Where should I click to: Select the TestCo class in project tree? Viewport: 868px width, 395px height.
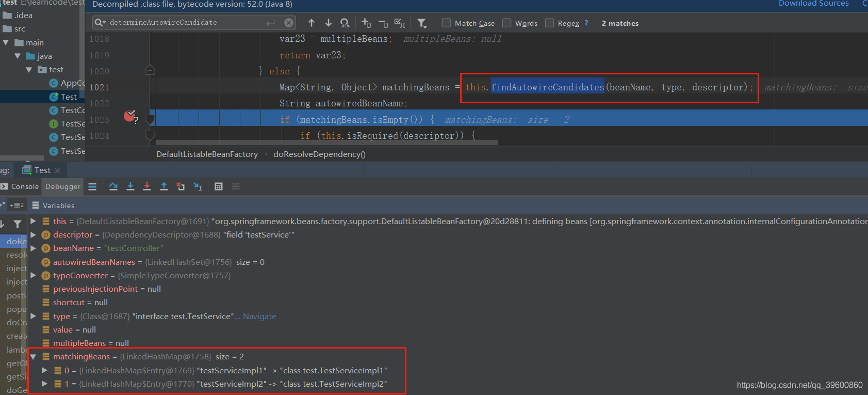[x=67, y=110]
